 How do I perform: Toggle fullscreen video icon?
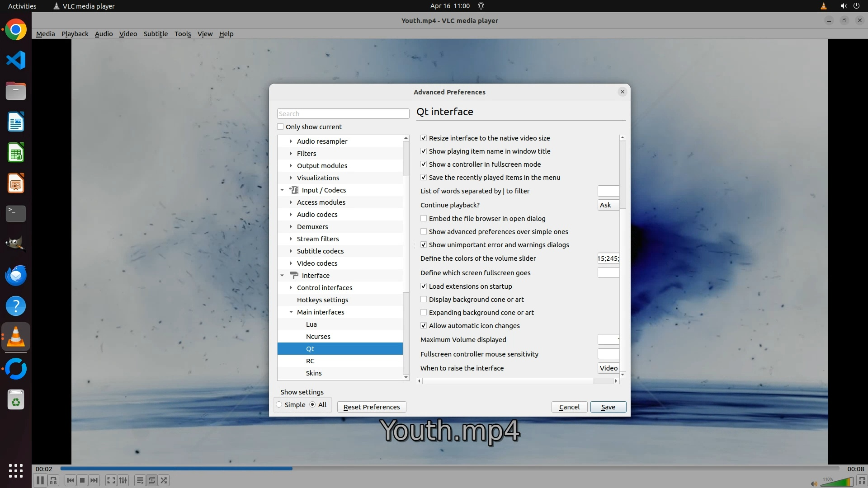(x=111, y=480)
